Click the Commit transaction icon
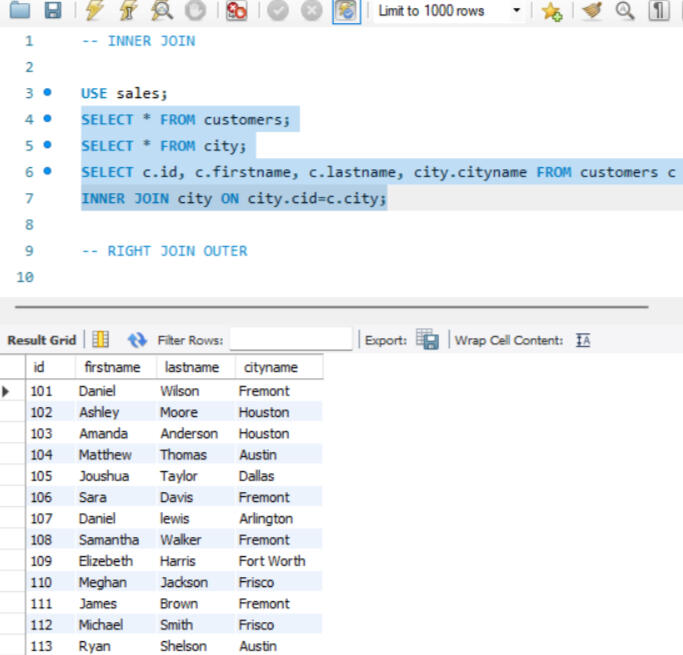683x655 pixels. click(x=278, y=11)
